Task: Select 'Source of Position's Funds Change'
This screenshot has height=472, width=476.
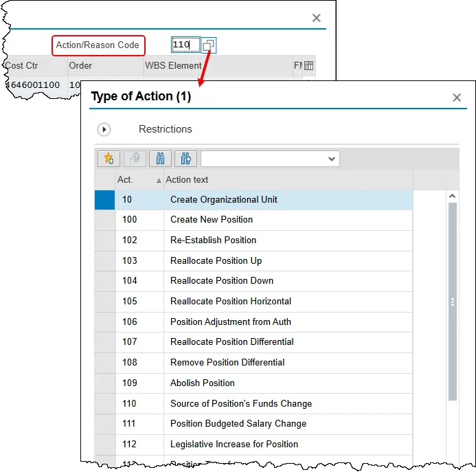Action: 241,404
